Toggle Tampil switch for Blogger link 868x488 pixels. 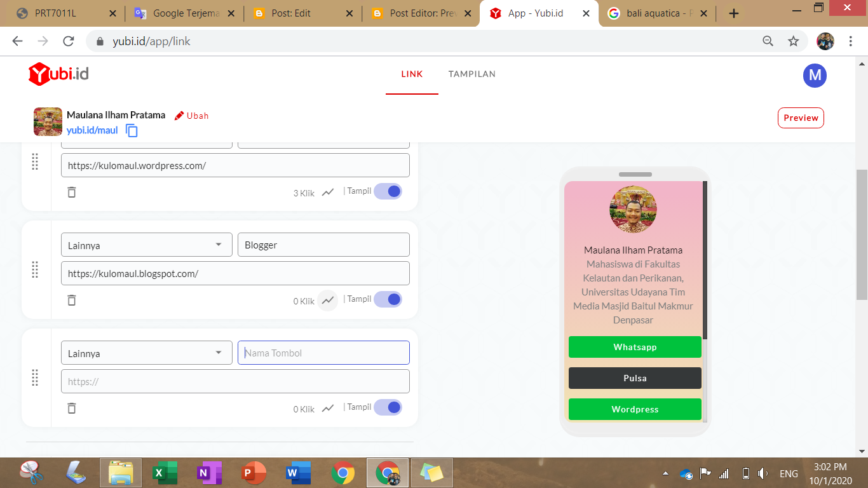pyautogui.click(x=388, y=299)
